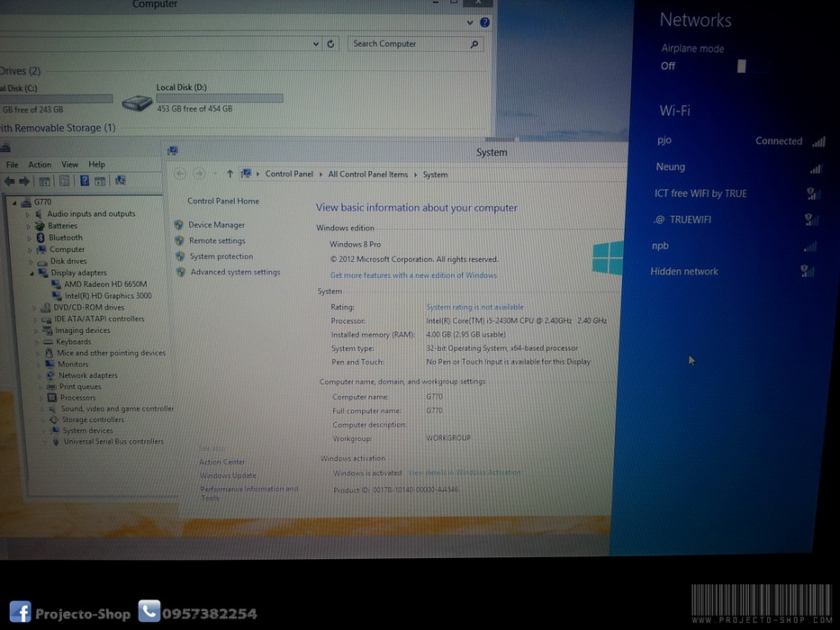The width and height of the screenshot is (840, 630).
Task: Open the help icon in Computer window
Action: (484, 22)
